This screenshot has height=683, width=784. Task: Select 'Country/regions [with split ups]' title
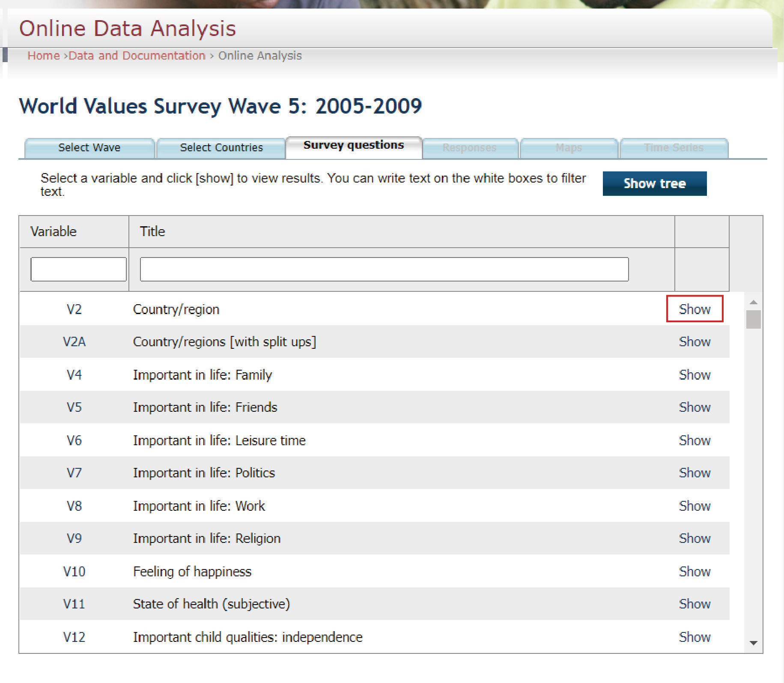tap(224, 342)
